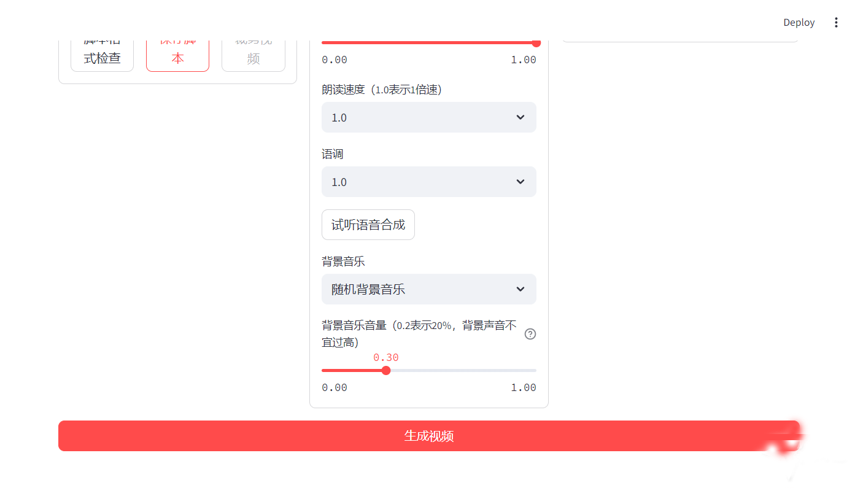Click the 试听语音合成 button

tap(368, 225)
